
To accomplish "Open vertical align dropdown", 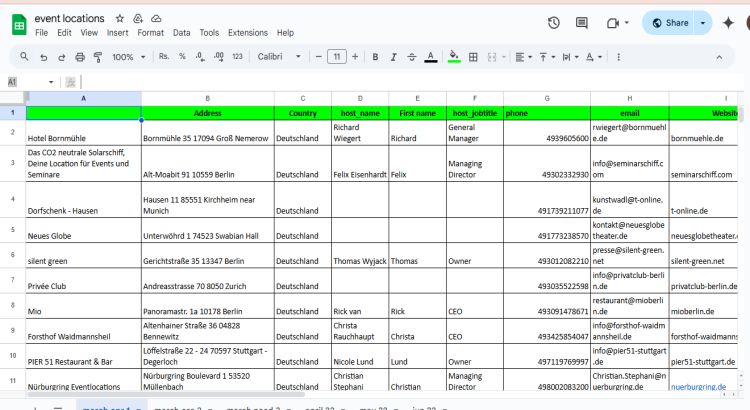I will (x=547, y=57).
